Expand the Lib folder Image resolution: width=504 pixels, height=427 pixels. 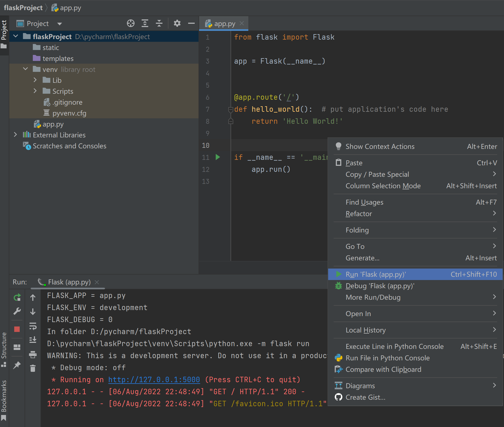(35, 80)
